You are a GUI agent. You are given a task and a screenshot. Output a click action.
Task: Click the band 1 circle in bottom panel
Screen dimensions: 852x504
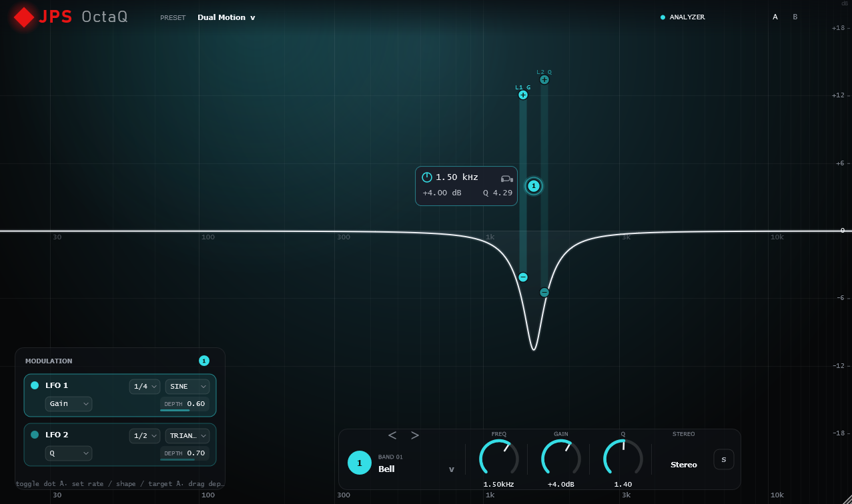(360, 463)
